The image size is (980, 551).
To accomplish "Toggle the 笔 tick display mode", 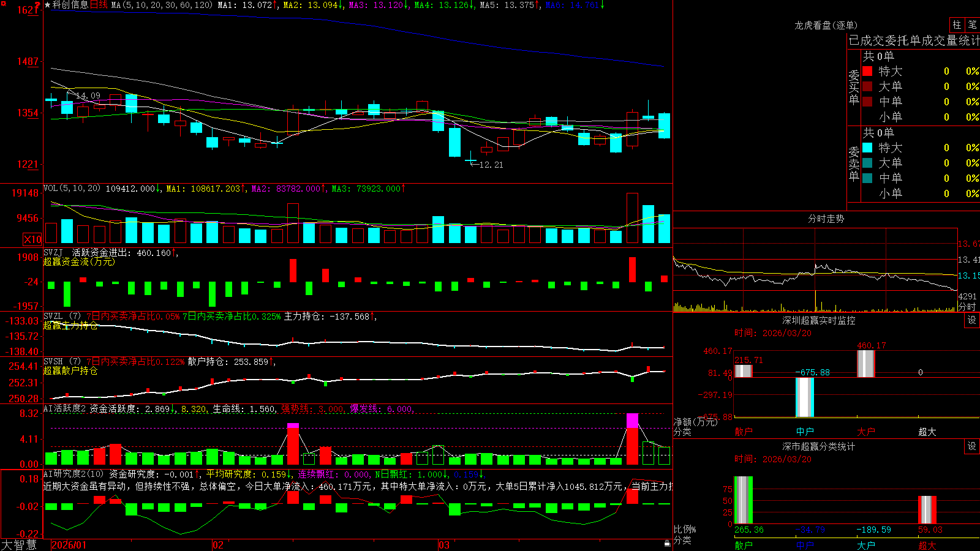I will tap(972, 24).
